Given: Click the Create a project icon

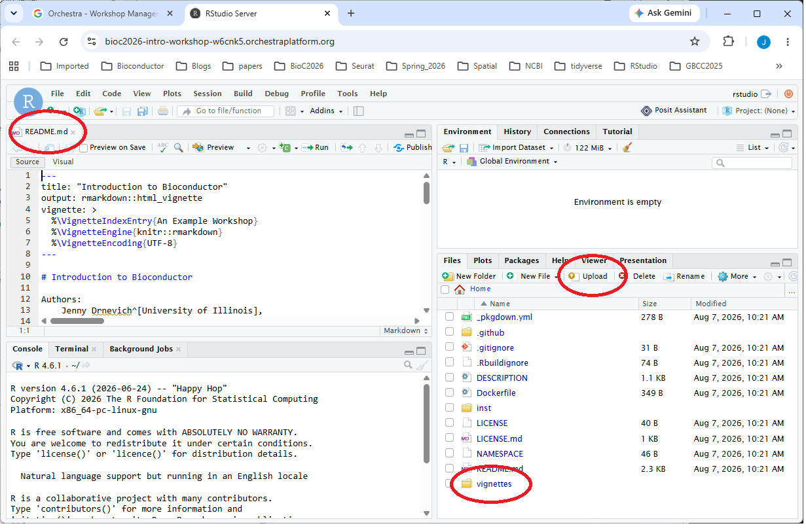Looking at the screenshot, I should (x=79, y=111).
